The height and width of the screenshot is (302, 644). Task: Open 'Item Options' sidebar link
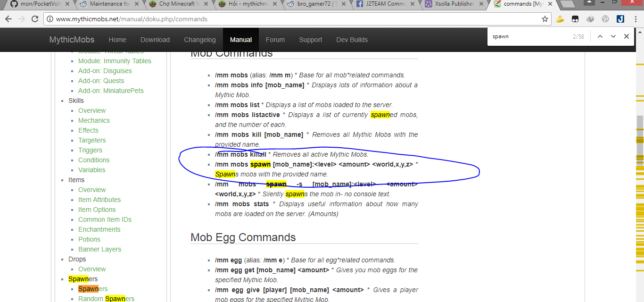click(x=97, y=210)
